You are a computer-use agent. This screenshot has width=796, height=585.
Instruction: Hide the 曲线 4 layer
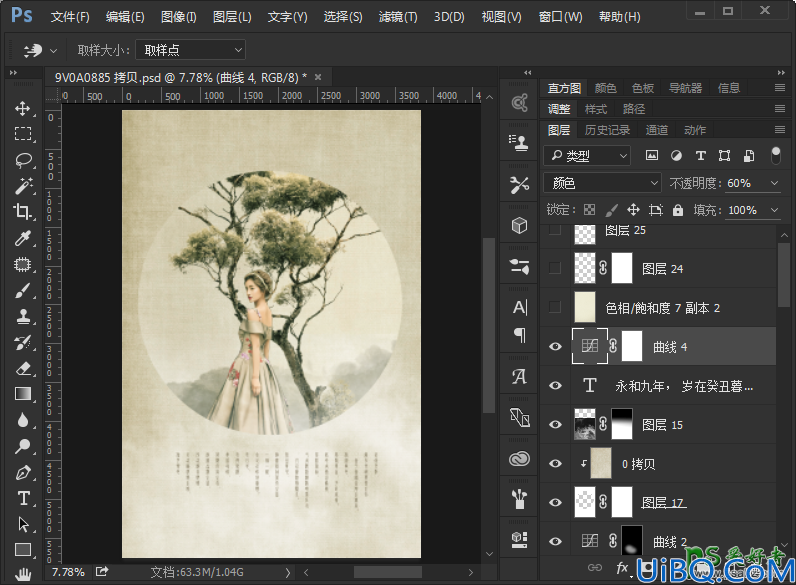[x=555, y=346]
